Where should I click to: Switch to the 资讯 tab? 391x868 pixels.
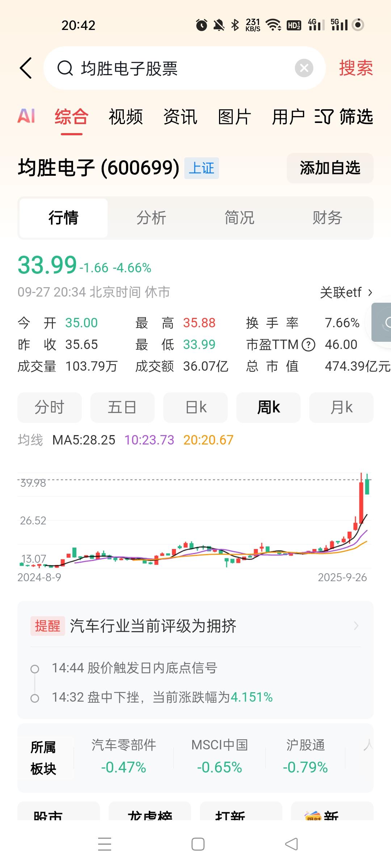tap(180, 117)
